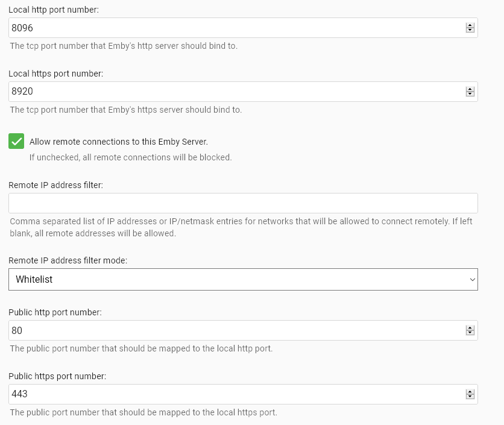This screenshot has height=425, width=504.
Task: Increase the Public http port number value
Action: (x=470, y=328)
